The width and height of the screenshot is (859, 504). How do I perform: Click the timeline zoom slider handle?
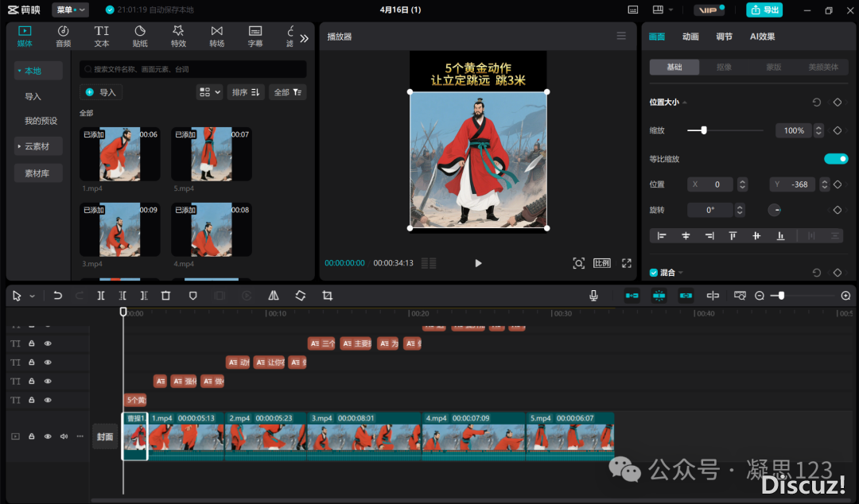pyautogui.click(x=781, y=296)
